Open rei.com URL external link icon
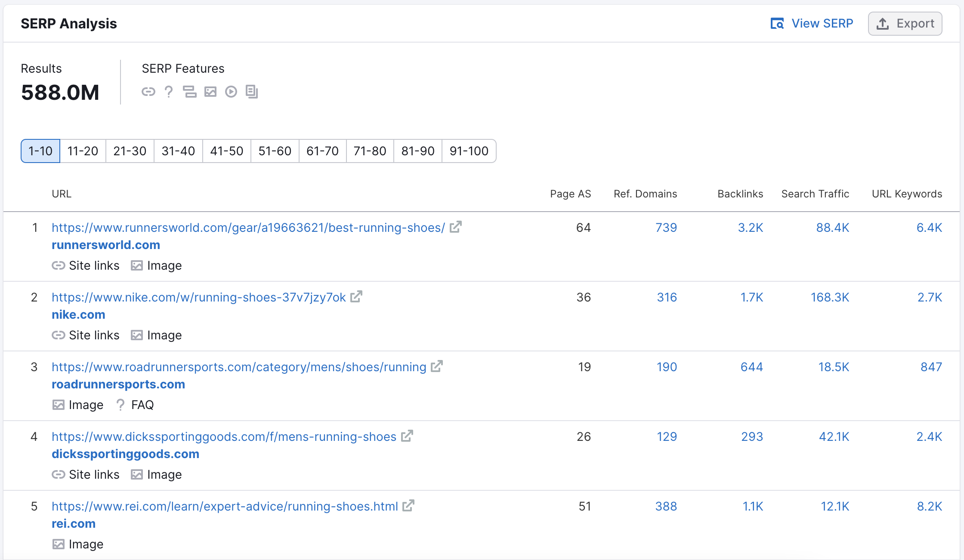964x560 pixels. [x=408, y=505]
